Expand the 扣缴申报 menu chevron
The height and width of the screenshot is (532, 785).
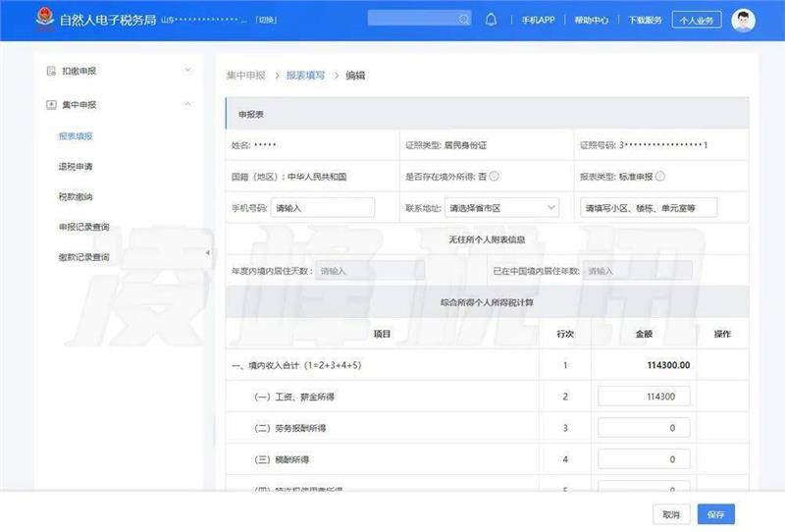tap(187, 71)
